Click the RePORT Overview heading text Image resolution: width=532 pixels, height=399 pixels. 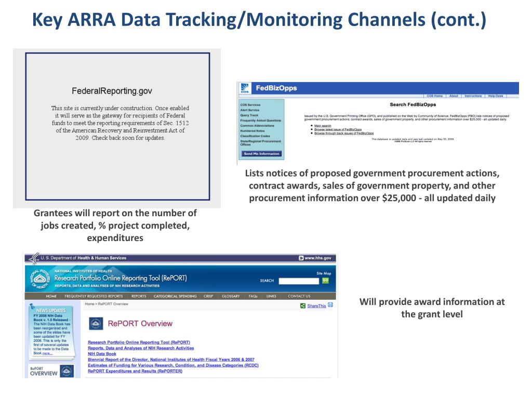pos(140,324)
